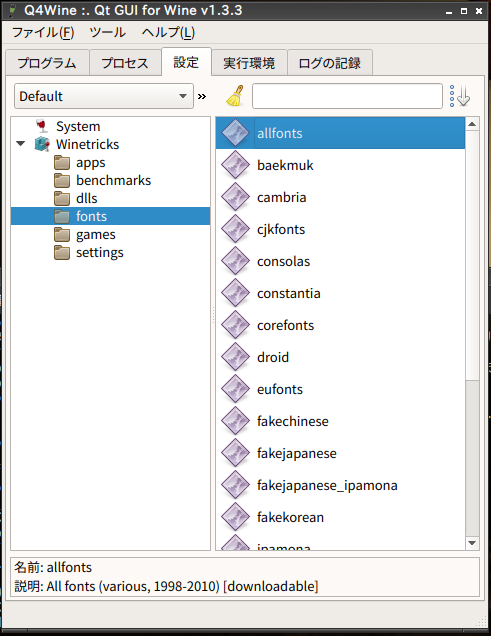The image size is (491, 636).
Task: Click the vertical scrollbar thumb in font list
Action: 472,256
